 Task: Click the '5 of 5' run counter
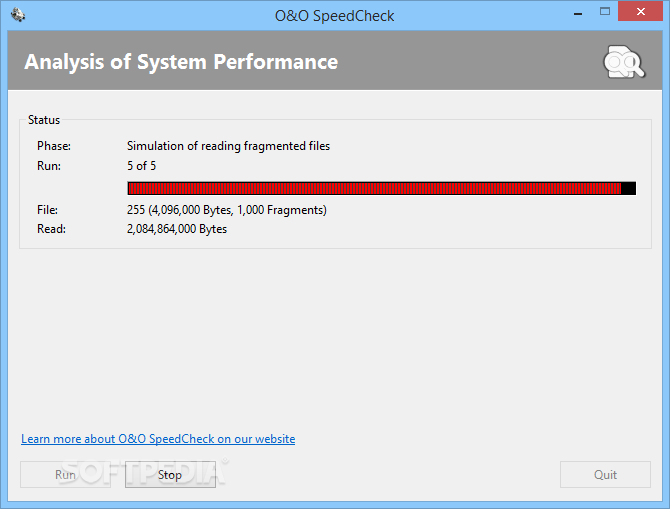[142, 166]
